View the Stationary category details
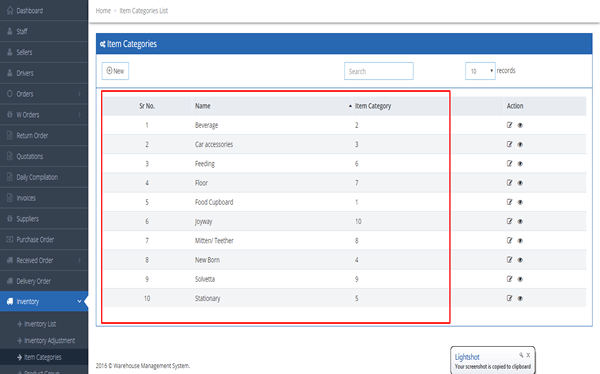 tap(520, 298)
